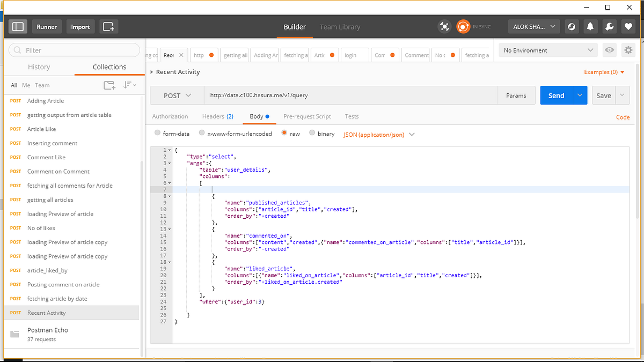The width and height of the screenshot is (644, 362).
Task: Open Postman settings via the wrench icon
Action: click(x=609, y=26)
